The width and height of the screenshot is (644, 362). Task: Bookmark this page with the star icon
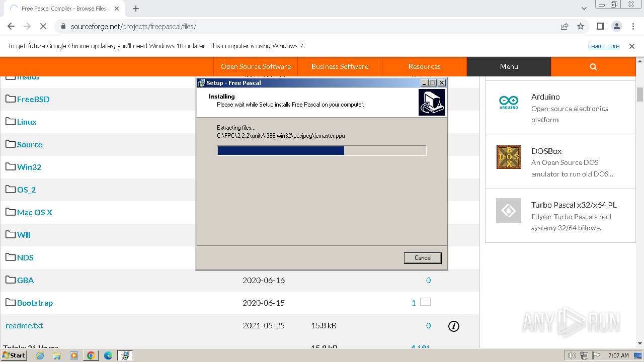(x=581, y=26)
